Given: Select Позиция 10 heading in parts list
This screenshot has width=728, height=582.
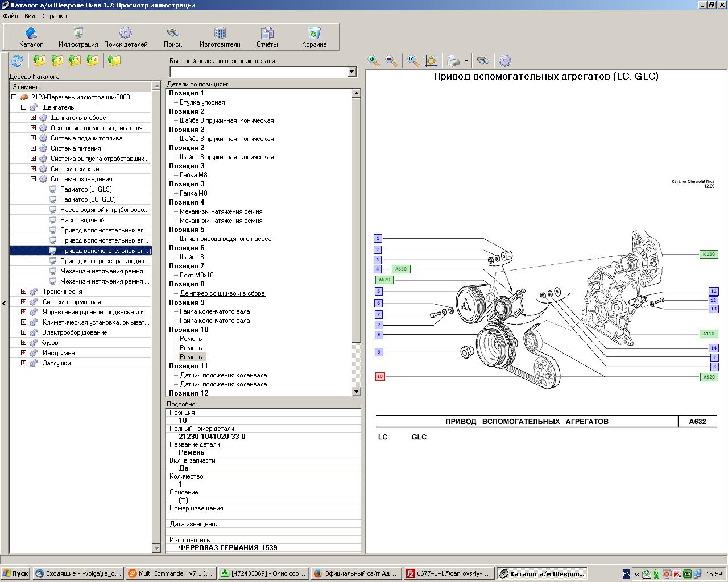Looking at the screenshot, I should (x=189, y=330).
